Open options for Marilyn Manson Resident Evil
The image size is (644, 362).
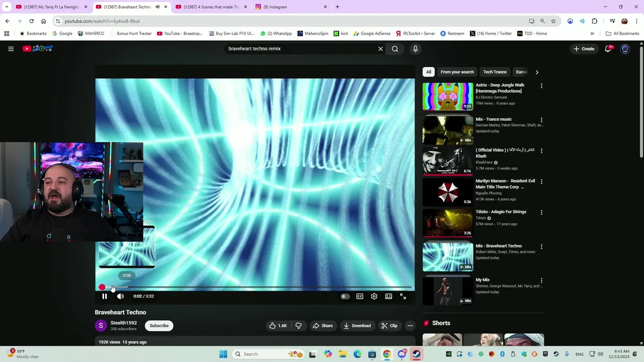541,182
